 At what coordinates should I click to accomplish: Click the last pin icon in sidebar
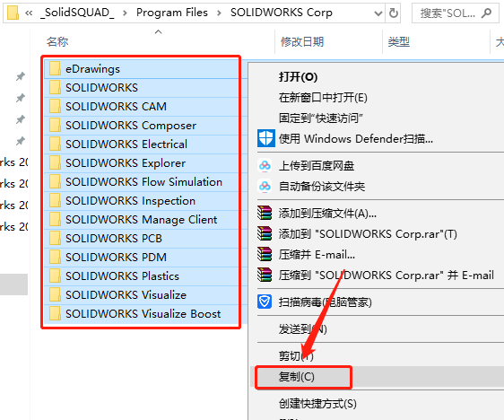pyautogui.click(x=21, y=141)
